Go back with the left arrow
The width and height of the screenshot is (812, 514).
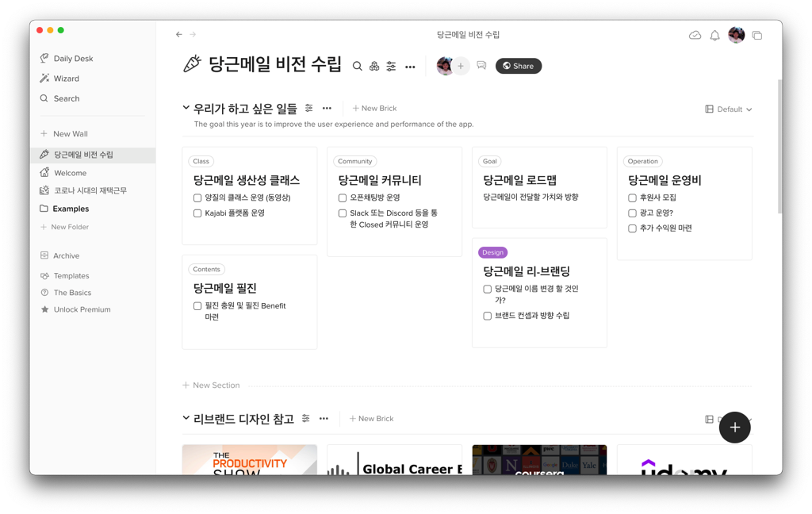[179, 34]
